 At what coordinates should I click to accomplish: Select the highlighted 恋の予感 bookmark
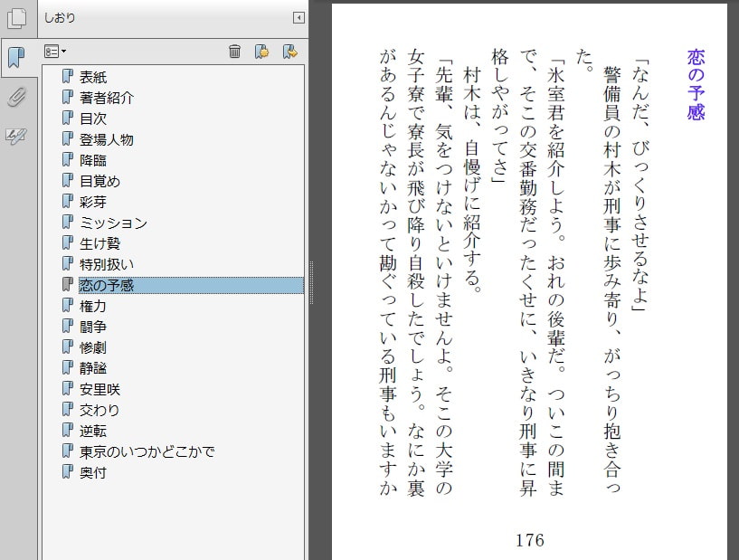191,285
